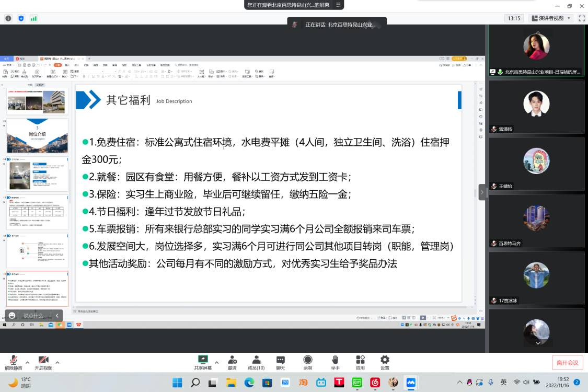Click the 离开会议 leave meeting button
Image resolution: width=588 pixels, height=392 pixels.
(567, 363)
